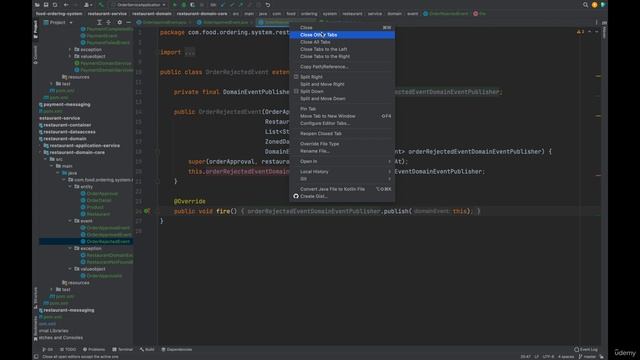
Task: Choose Split Down from menu
Action: [x=342, y=91]
